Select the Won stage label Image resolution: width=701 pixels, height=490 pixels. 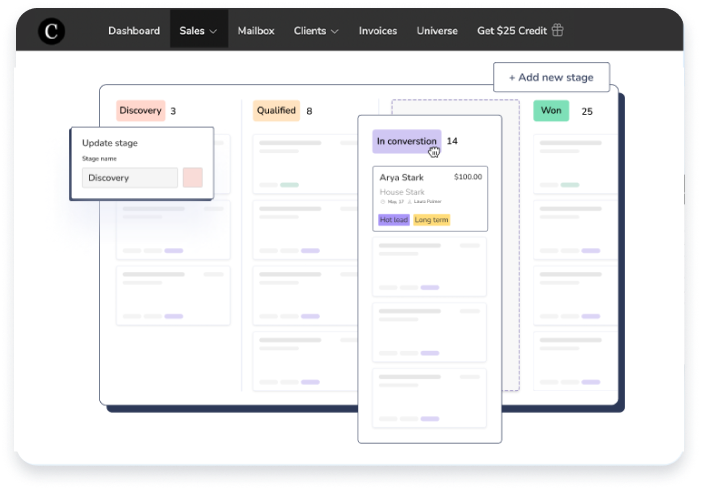pos(550,111)
